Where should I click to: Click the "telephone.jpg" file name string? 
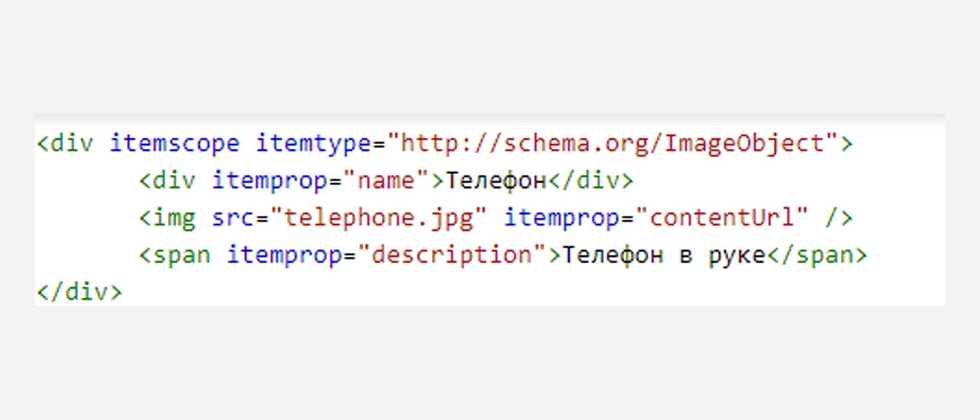tap(379, 218)
